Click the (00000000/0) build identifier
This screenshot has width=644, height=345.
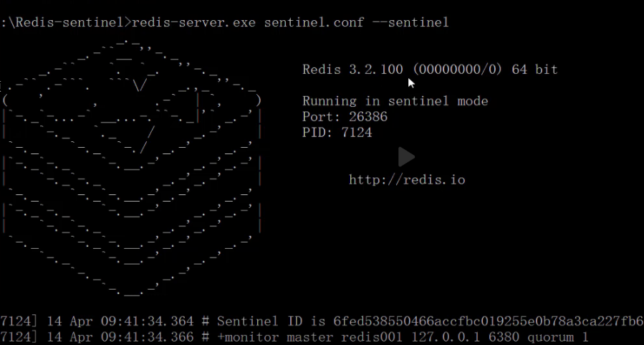[x=458, y=70]
